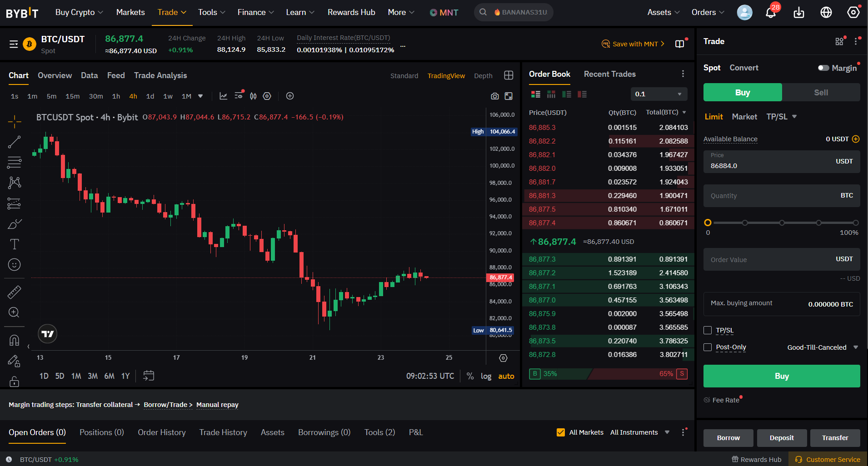Select the text annotation tool
The height and width of the screenshot is (466, 868).
coord(14,244)
